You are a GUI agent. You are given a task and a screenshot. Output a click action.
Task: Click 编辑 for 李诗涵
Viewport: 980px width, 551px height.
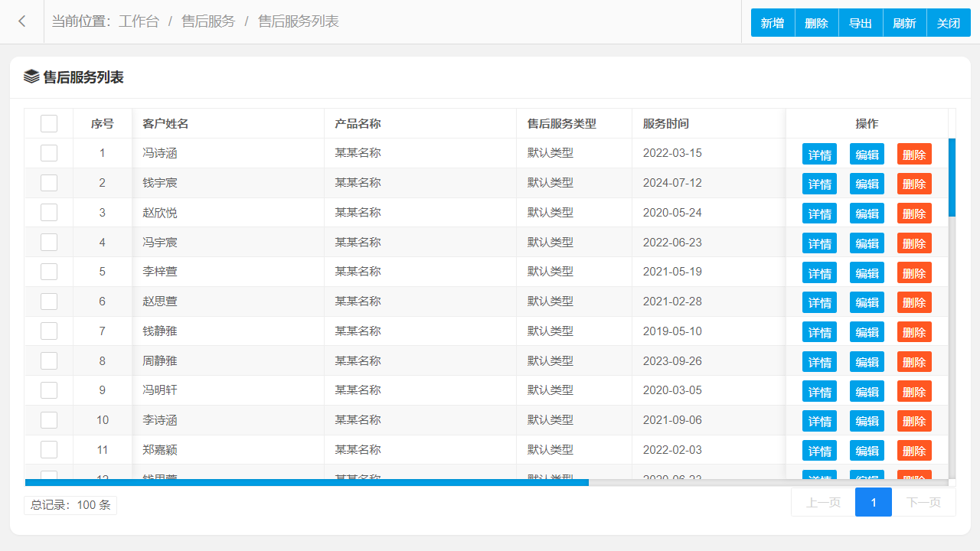pos(867,421)
